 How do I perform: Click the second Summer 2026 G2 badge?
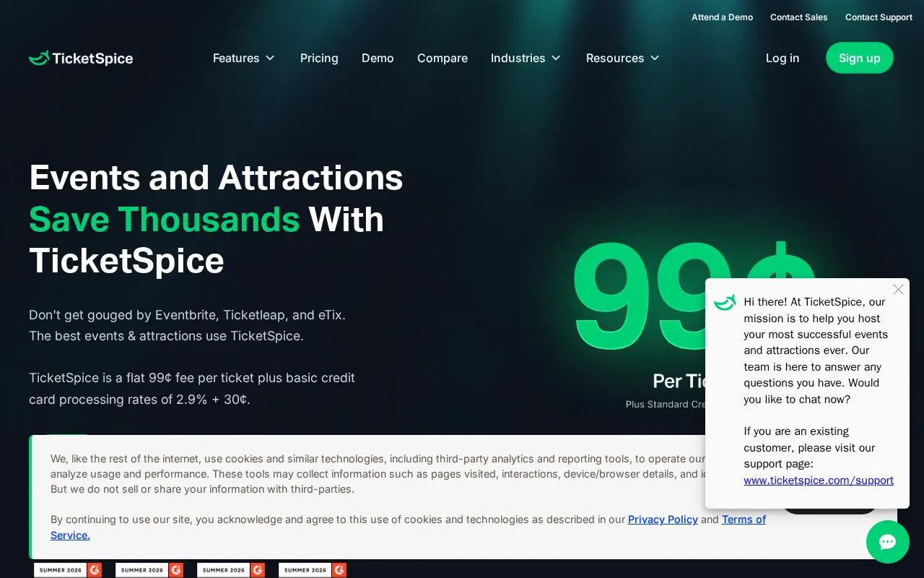pos(149,570)
